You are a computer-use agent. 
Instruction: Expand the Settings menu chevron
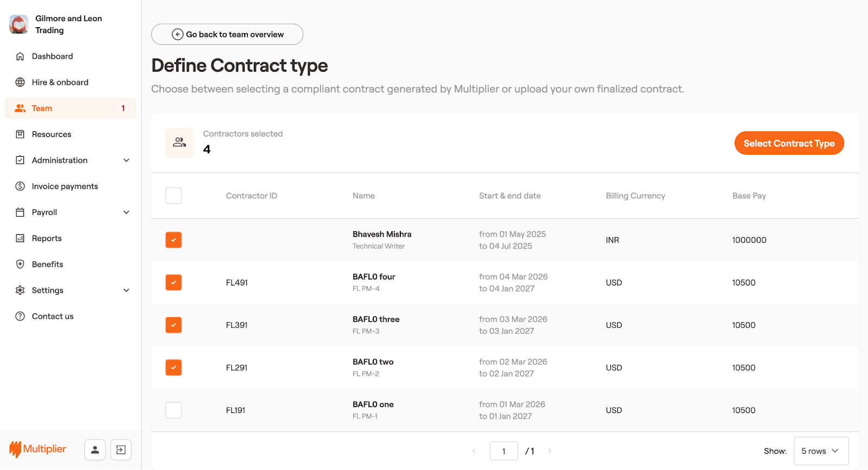point(126,290)
